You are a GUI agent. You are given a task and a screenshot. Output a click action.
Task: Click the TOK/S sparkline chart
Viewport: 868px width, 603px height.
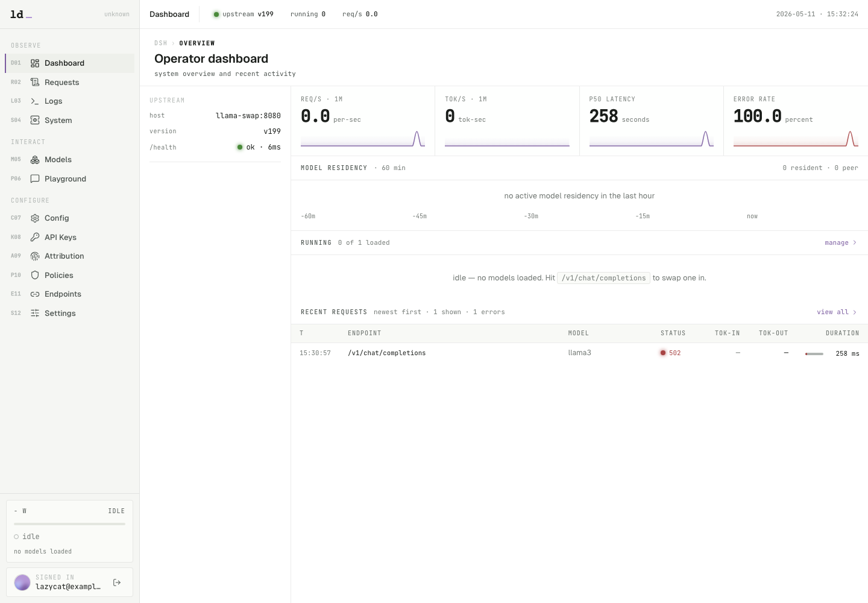[x=507, y=139]
